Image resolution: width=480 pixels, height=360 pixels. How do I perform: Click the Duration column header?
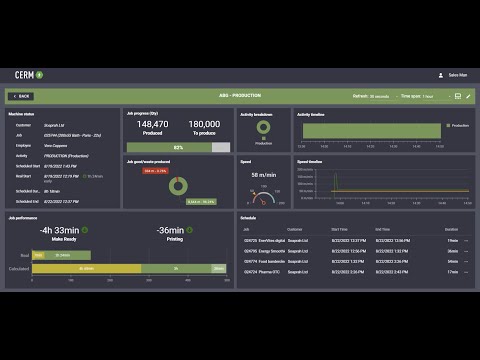pos(451,229)
